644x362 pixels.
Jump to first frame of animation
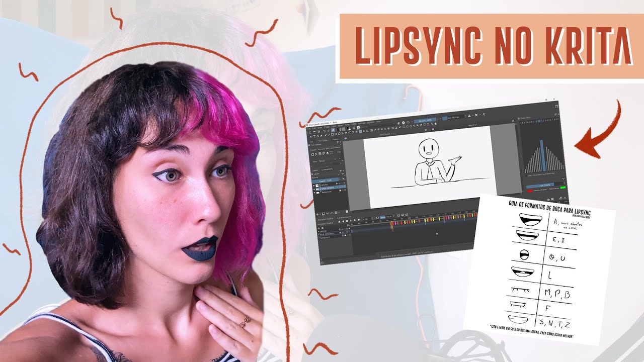[339, 222]
